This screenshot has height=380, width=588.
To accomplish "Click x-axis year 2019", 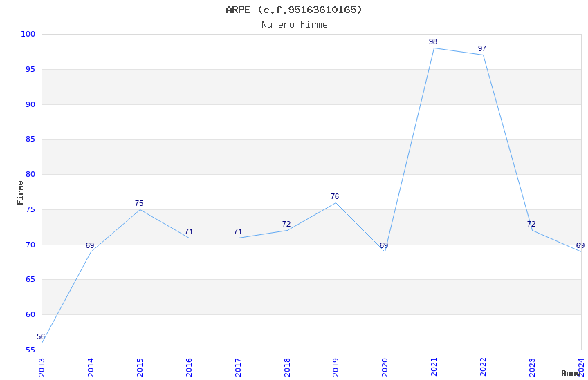I will pos(336,368).
